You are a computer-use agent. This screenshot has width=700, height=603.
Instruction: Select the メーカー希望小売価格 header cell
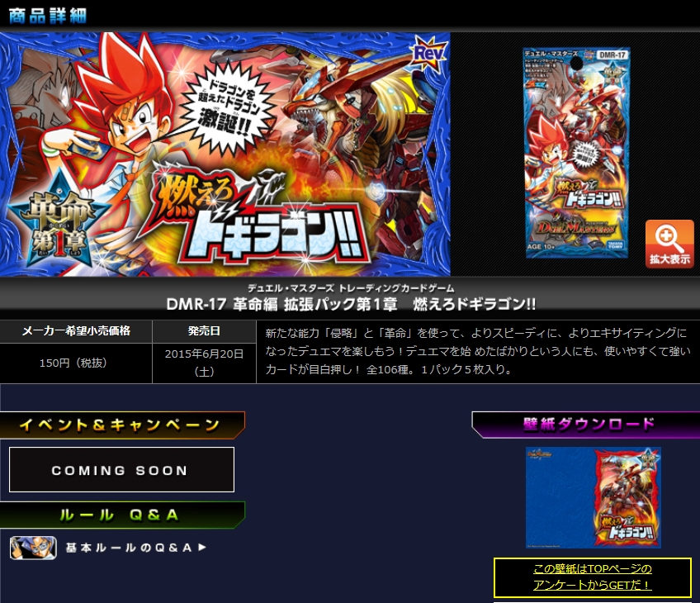[x=76, y=330]
